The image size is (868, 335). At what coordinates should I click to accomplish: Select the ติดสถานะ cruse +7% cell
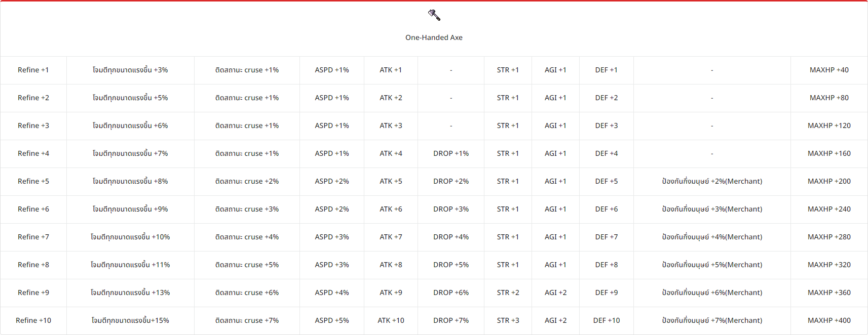[247, 320]
